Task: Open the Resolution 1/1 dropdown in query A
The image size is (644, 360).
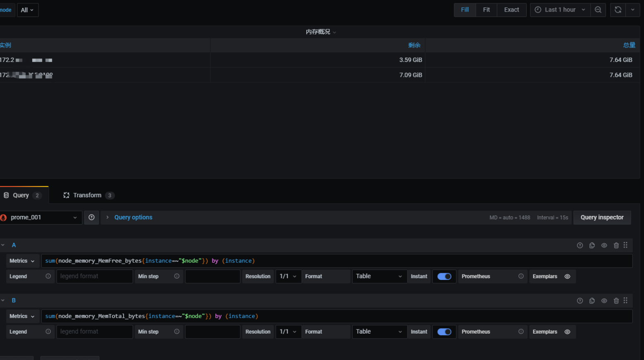Action: [288, 277]
